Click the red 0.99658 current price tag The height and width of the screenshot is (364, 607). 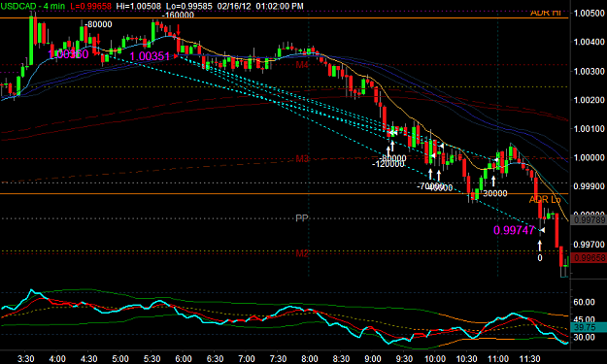[x=590, y=257]
